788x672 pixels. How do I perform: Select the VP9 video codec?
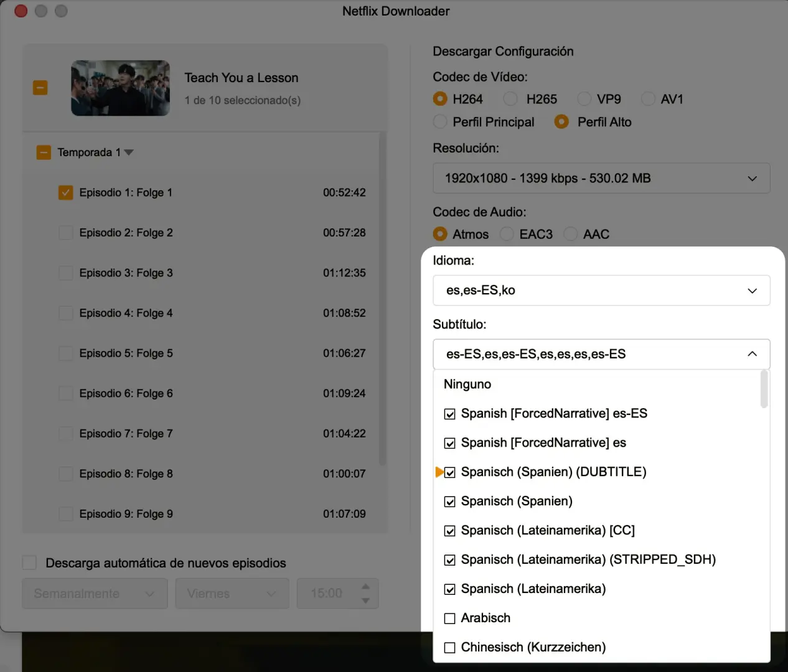tap(584, 99)
